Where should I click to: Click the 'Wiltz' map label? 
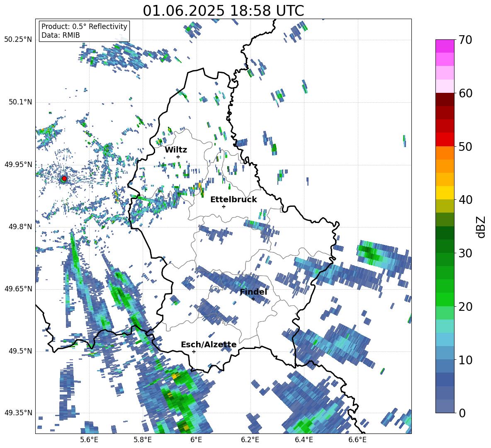(x=176, y=150)
